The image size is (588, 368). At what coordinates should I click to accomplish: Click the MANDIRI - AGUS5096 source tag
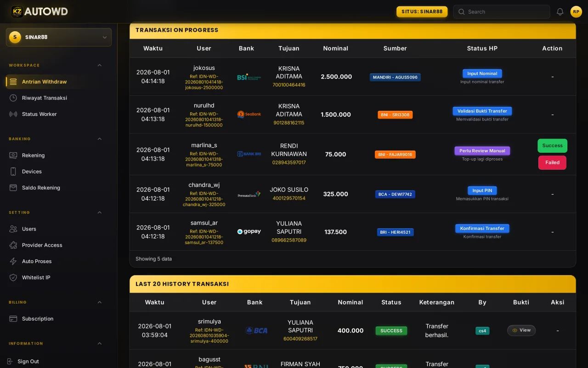click(395, 77)
